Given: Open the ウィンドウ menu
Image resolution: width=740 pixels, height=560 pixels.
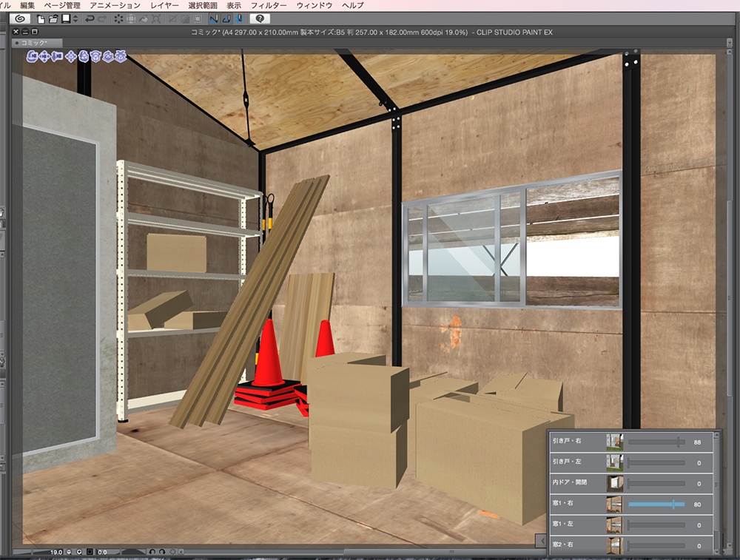Looking at the screenshot, I should [x=314, y=5].
